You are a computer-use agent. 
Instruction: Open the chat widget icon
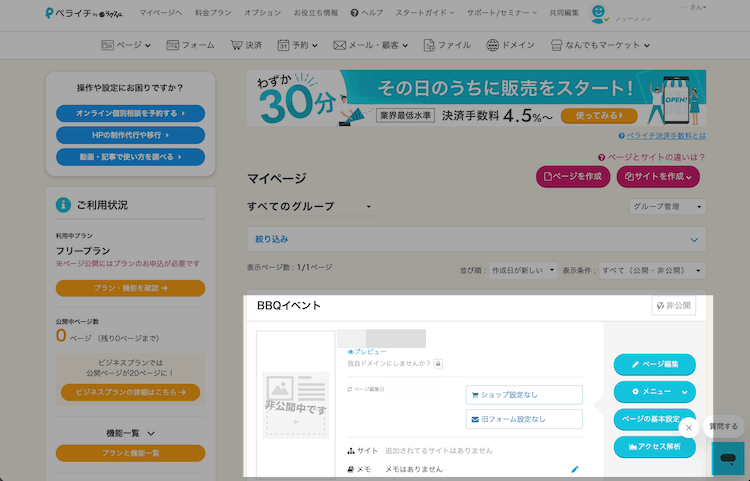(728, 459)
